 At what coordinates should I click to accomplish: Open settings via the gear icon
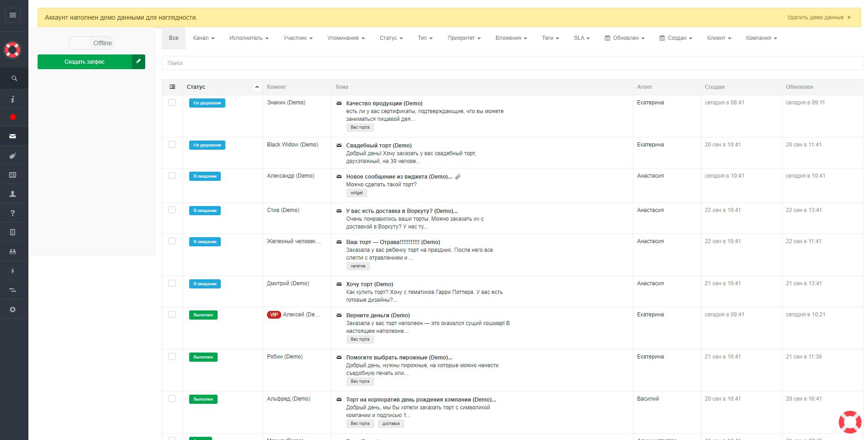tap(13, 309)
